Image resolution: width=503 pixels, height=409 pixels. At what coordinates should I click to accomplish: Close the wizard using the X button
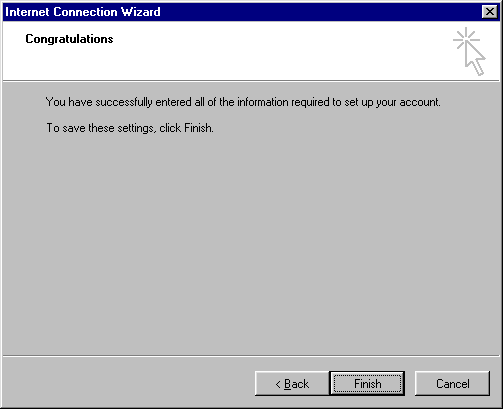point(490,12)
